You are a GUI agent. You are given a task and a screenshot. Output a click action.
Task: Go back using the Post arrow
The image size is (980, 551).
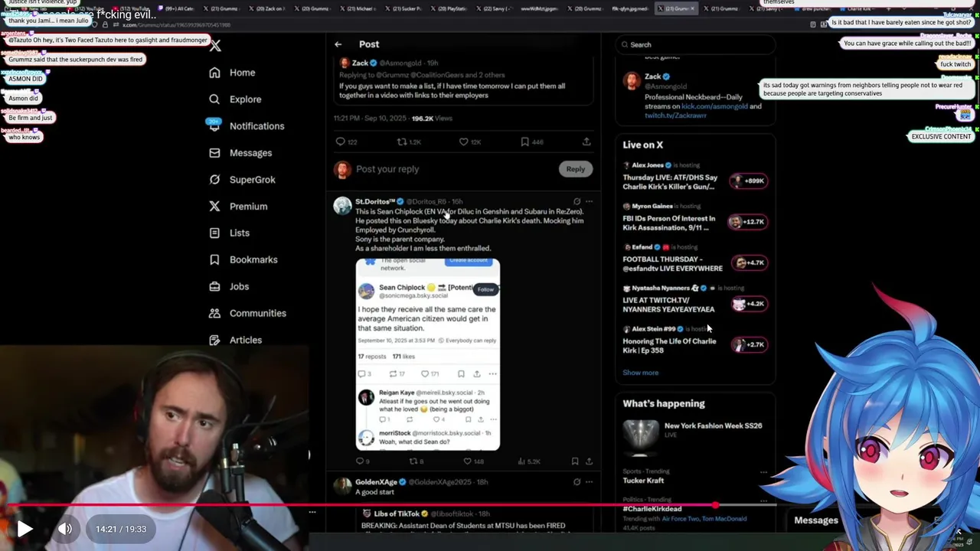[x=338, y=44]
